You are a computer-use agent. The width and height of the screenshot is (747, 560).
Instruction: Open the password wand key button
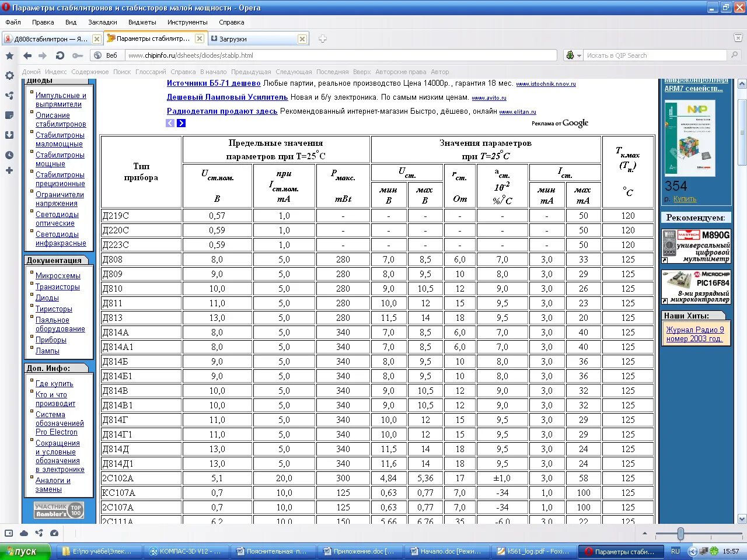[x=78, y=55]
